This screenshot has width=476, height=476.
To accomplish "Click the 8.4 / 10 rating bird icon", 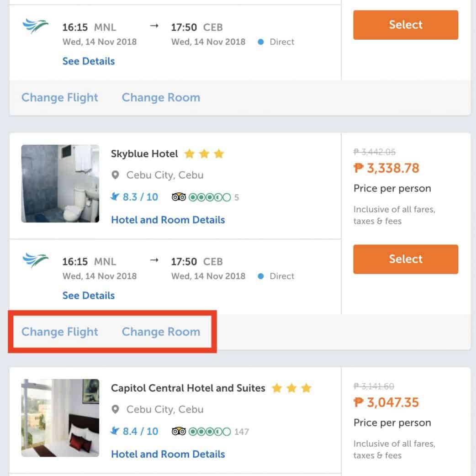I will (x=115, y=432).
